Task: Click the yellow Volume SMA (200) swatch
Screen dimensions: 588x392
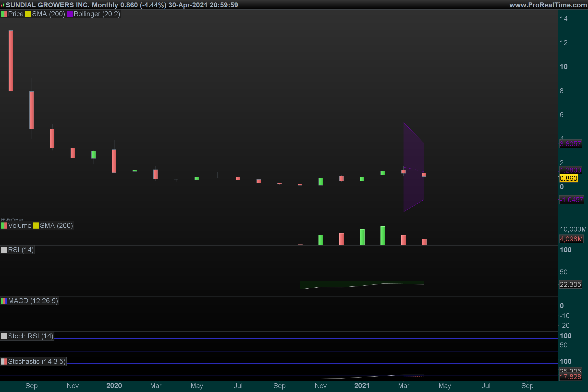Action: click(36, 226)
